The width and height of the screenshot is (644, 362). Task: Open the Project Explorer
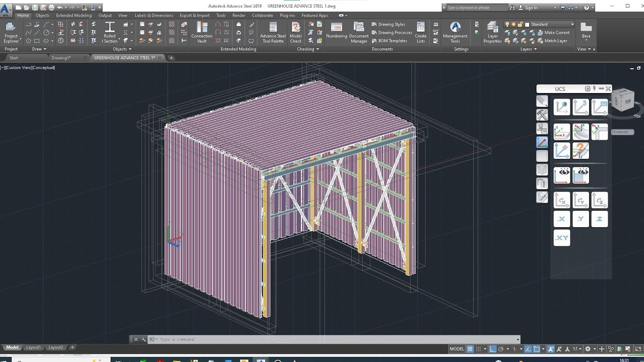(x=11, y=32)
